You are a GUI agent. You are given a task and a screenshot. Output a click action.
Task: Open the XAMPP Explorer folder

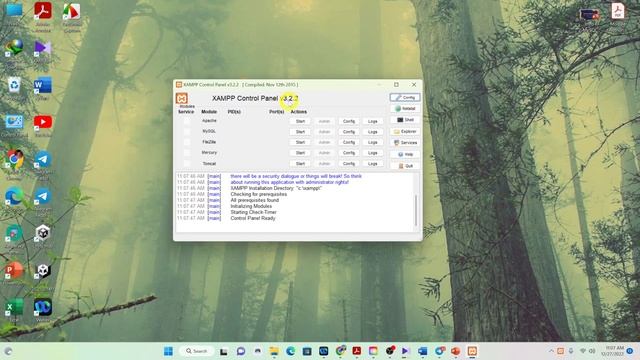(405, 131)
